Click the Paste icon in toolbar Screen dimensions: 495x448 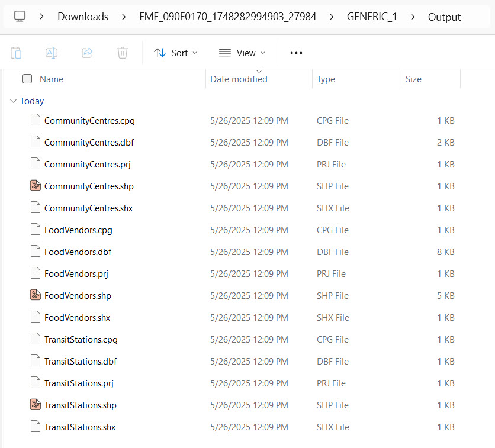click(x=16, y=53)
